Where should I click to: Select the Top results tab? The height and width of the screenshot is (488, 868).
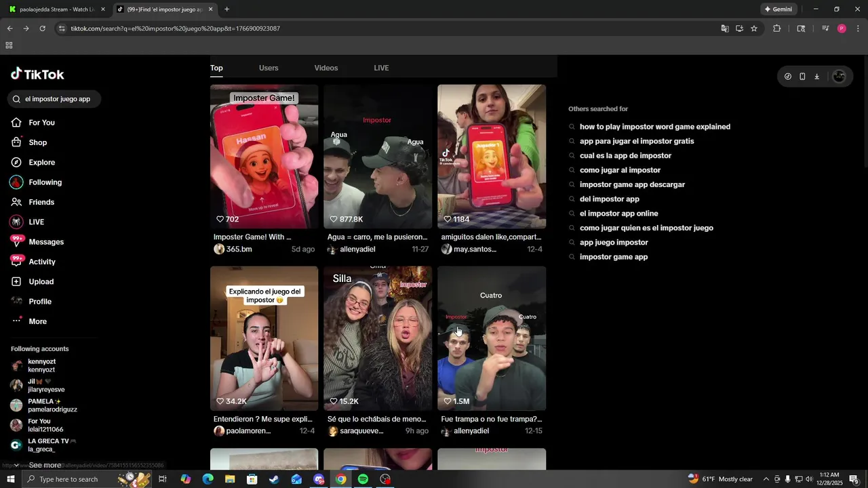coord(216,68)
